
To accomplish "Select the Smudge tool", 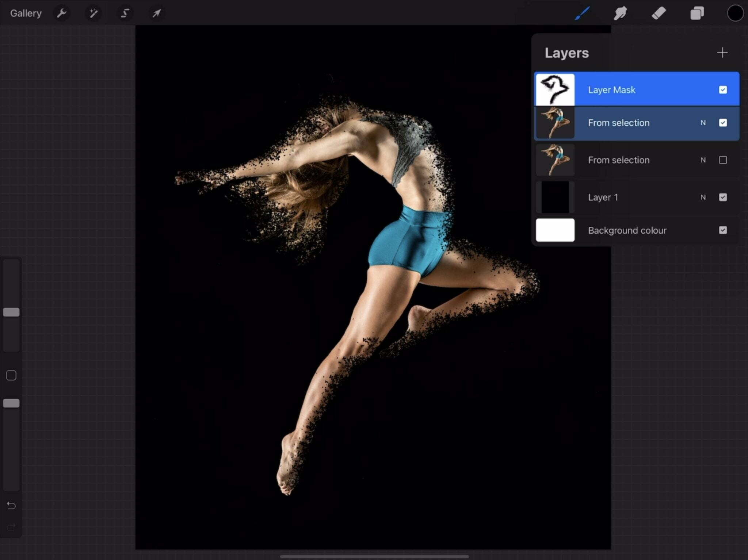I will 620,13.
